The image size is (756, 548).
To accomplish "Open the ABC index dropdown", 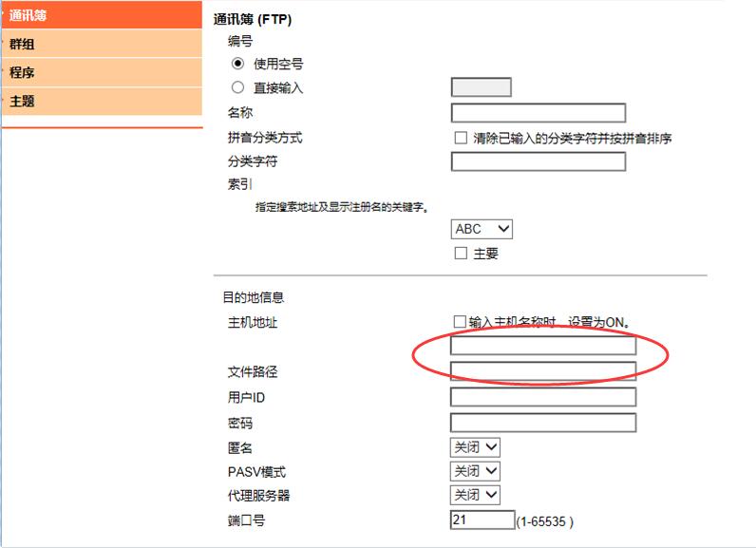I will pyautogui.click(x=482, y=229).
